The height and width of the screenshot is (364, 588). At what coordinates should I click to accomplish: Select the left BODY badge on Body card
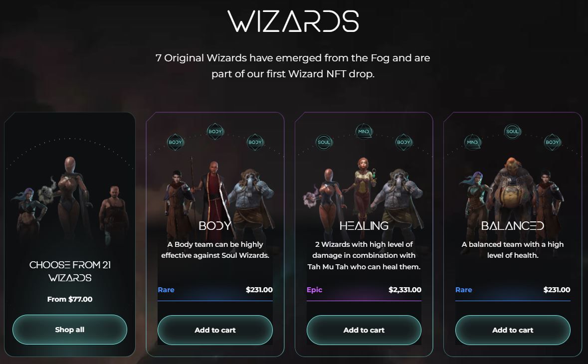click(175, 142)
